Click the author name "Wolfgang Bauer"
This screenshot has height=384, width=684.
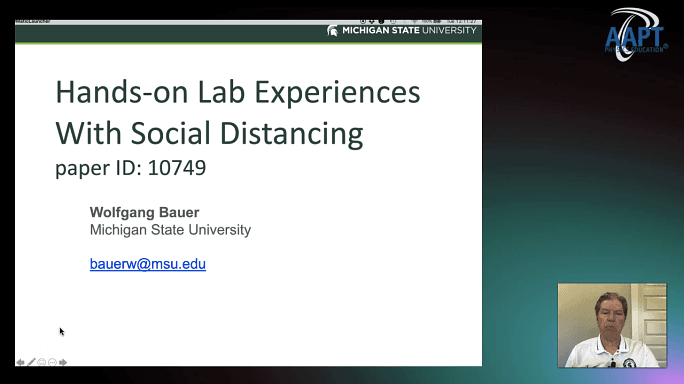(x=144, y=213)
